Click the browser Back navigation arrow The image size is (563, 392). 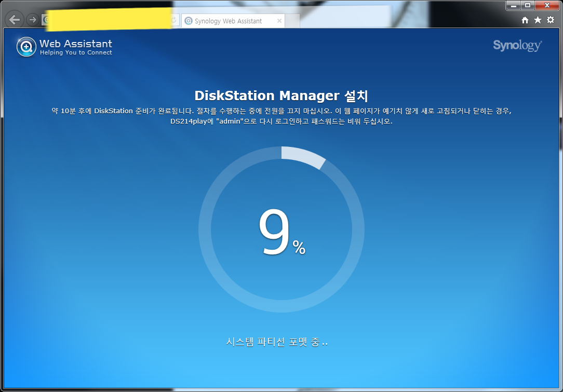[x=14, y=19]
